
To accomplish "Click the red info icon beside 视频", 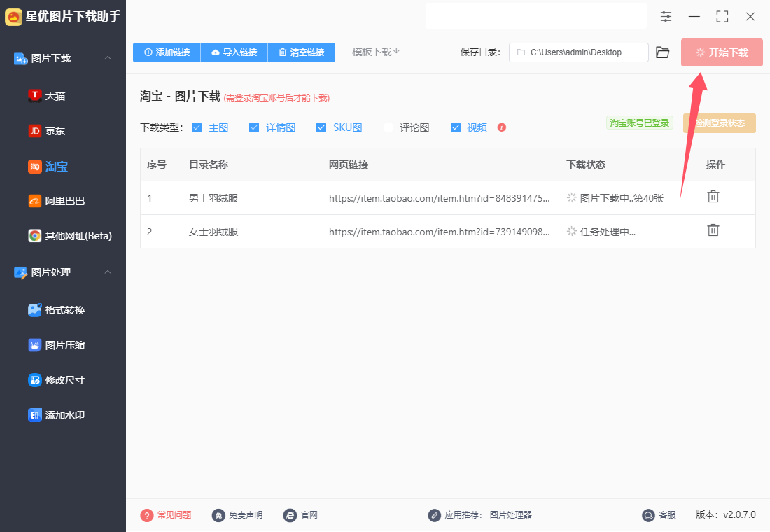I will (501, 127).
